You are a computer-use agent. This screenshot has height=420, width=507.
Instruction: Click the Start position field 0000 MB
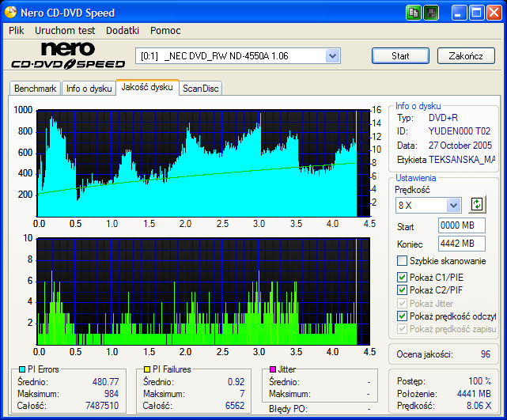(462, 225)
